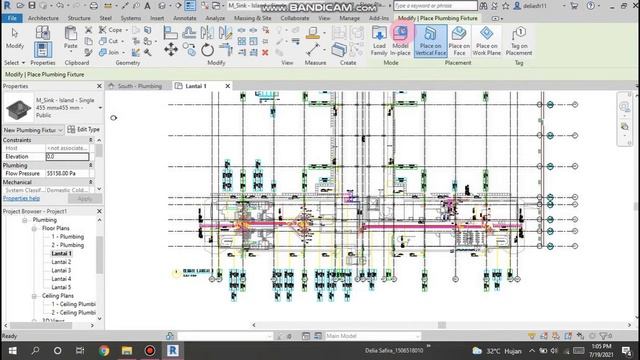Click the Create Similar icon
Viewport: 640px width, 360px height.
point(338,50)
